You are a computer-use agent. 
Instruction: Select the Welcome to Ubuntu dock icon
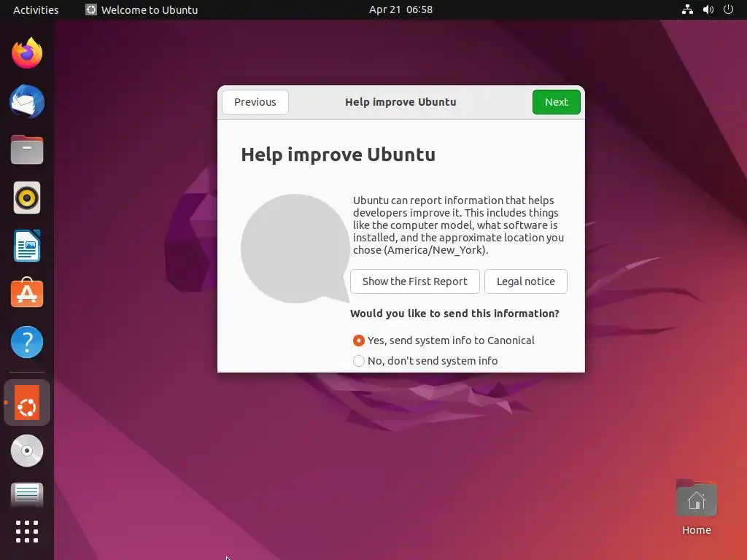pos(27,402)
